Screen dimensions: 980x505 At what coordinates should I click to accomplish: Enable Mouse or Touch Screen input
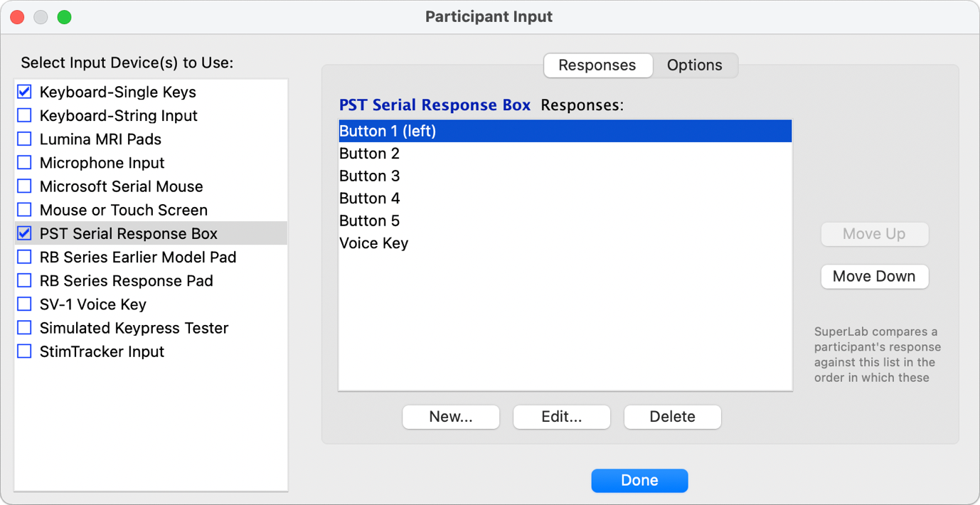(x=25, y=210)
